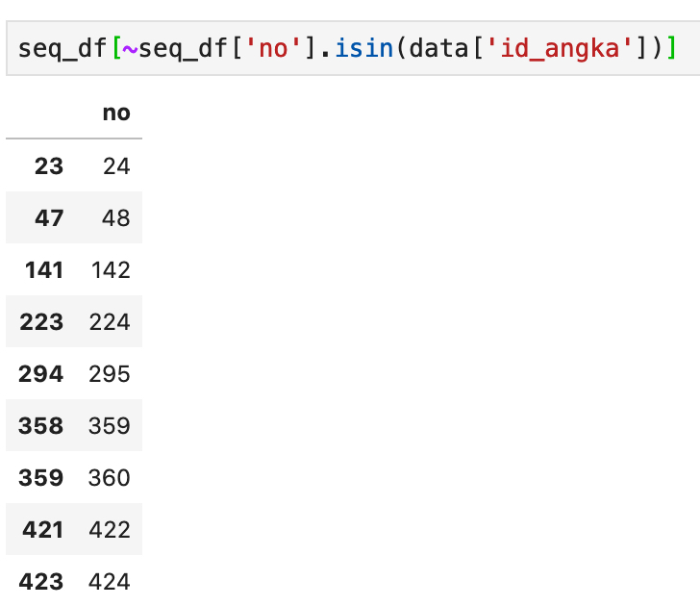
Task: Select the row indexed 223
Action: pos(74,321)
